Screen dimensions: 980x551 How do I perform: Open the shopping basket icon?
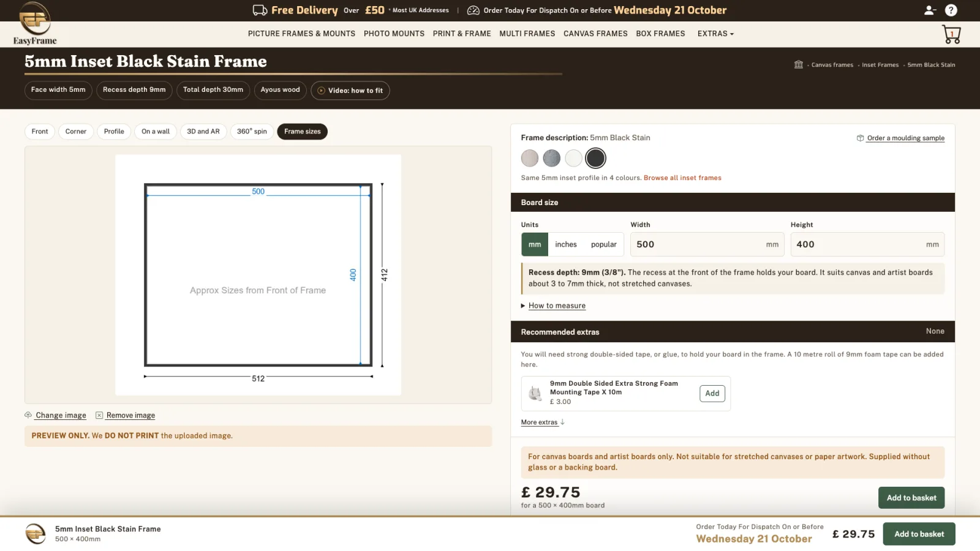(951, 34)
